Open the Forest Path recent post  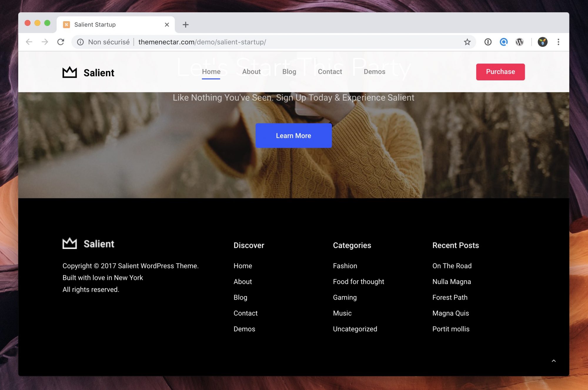coord(450,298)
